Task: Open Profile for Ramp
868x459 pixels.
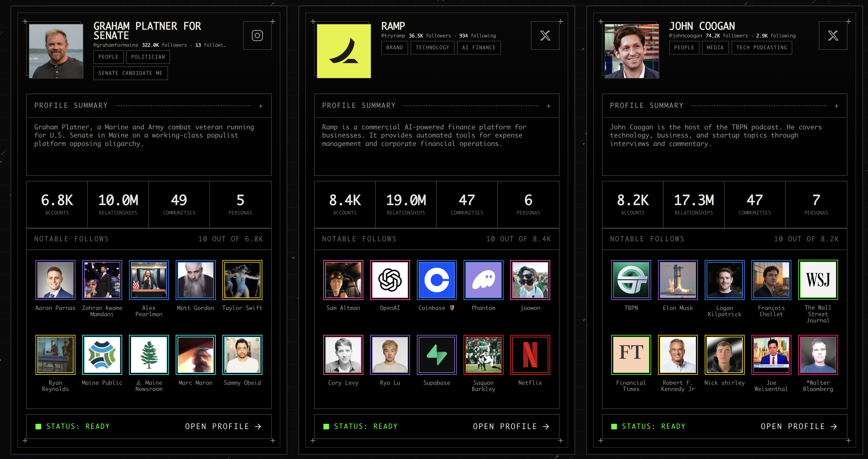Action: (x=511, y=426)
